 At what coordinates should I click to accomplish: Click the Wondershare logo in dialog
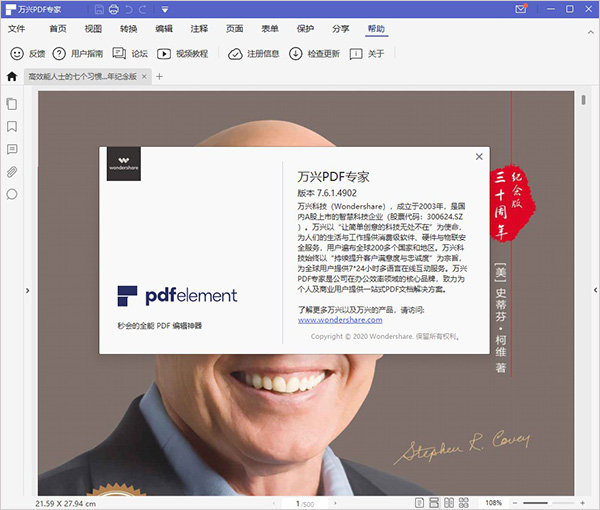point(124,163)
